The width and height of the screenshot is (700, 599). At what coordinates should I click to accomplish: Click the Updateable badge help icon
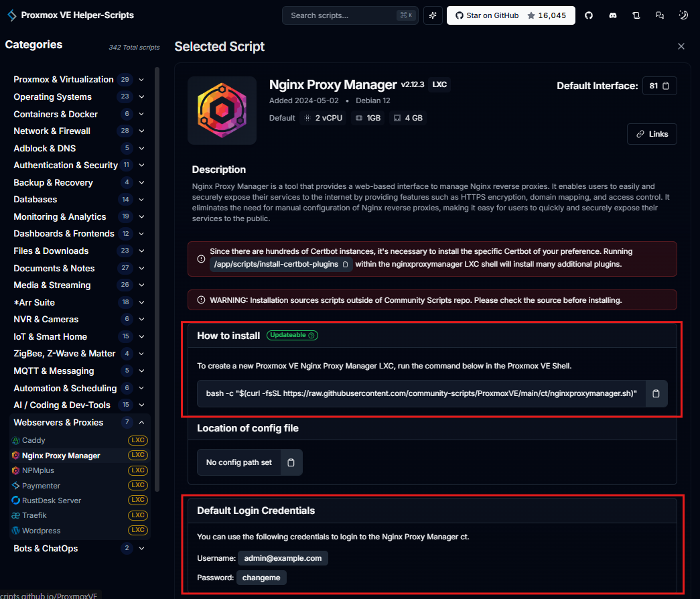(x=311, y=335)
